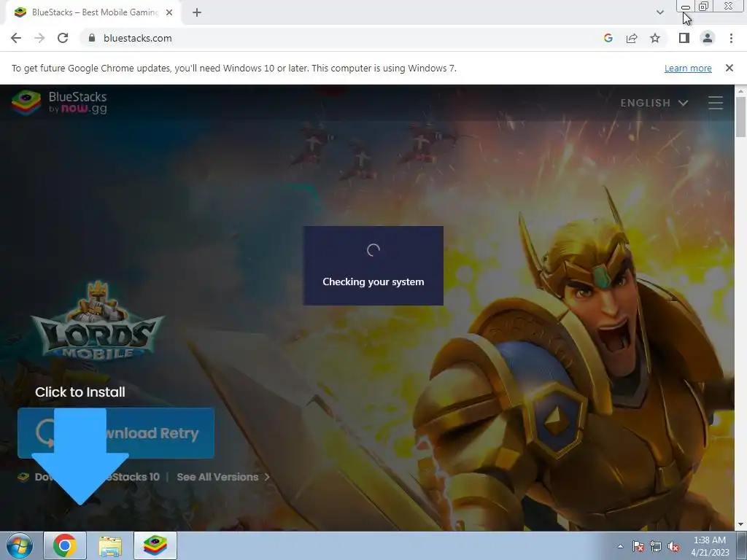Screen dimensions: 747x560
Task: Expand the tab search chevron
Action: pos(659,12)
